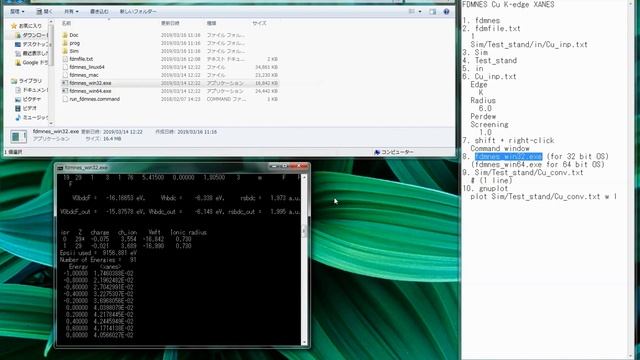The width and height of the screenshot is (640, 360).
Task: Select fdmnes_linux64 file icon
Action: 65,67
